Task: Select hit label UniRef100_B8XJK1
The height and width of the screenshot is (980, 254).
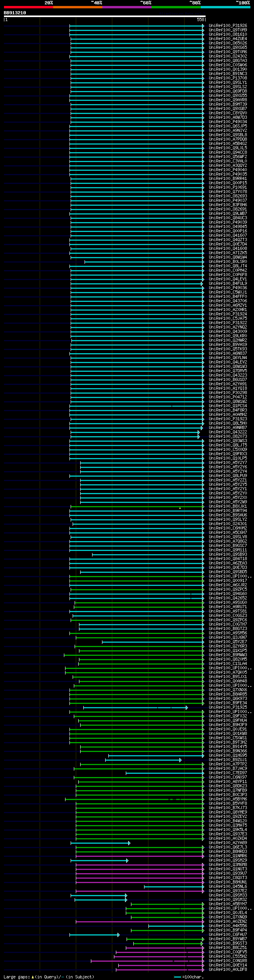Action: 228,506
